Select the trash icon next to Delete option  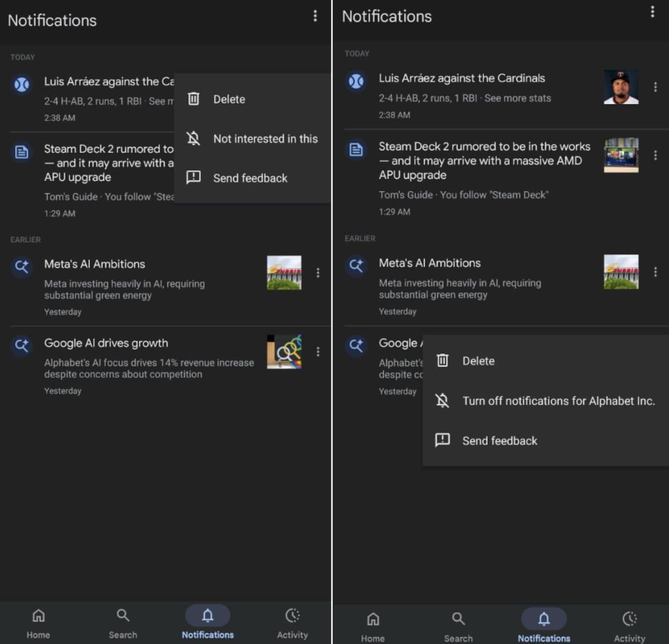click(x=193, y=99)
